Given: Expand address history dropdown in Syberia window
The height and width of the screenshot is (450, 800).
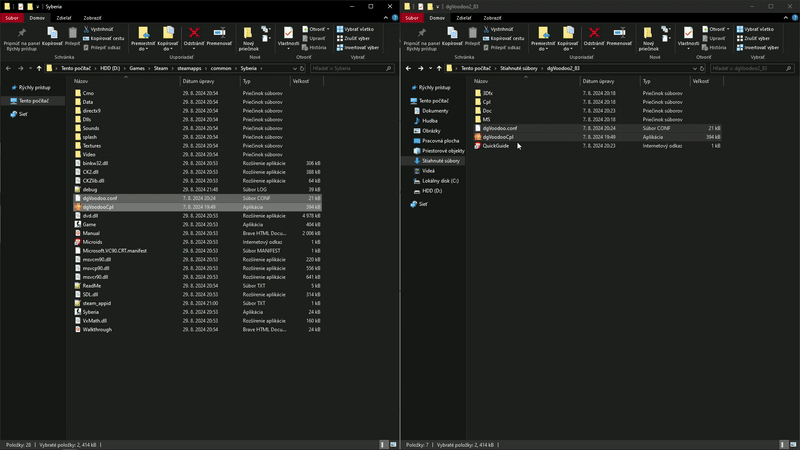Looking at the screenshot, I should click(x=294, y=68).
